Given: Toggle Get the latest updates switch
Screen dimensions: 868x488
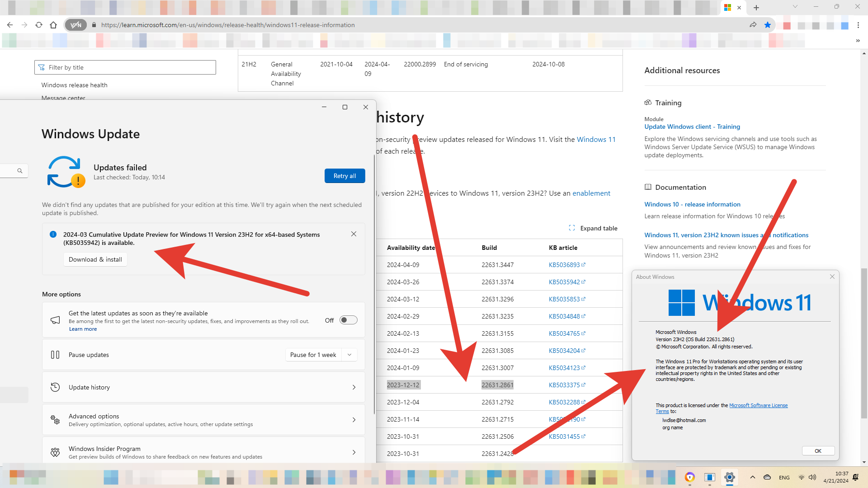Looking at the screenshot, I should (349, 320).
